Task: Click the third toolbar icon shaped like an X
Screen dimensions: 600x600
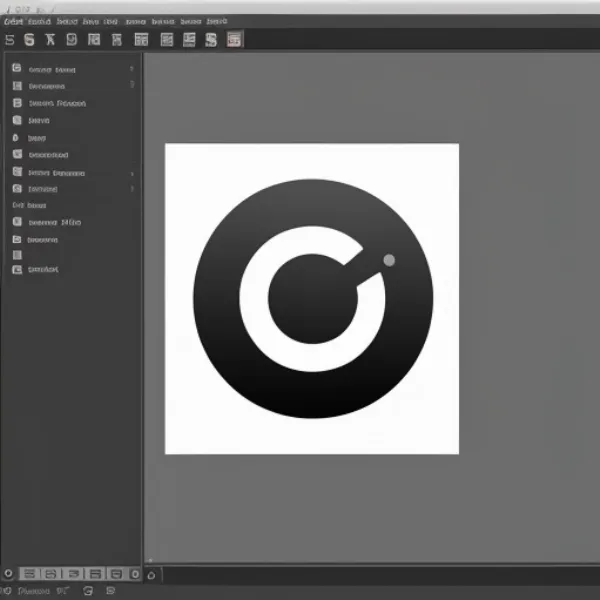Action: [50, 40]
